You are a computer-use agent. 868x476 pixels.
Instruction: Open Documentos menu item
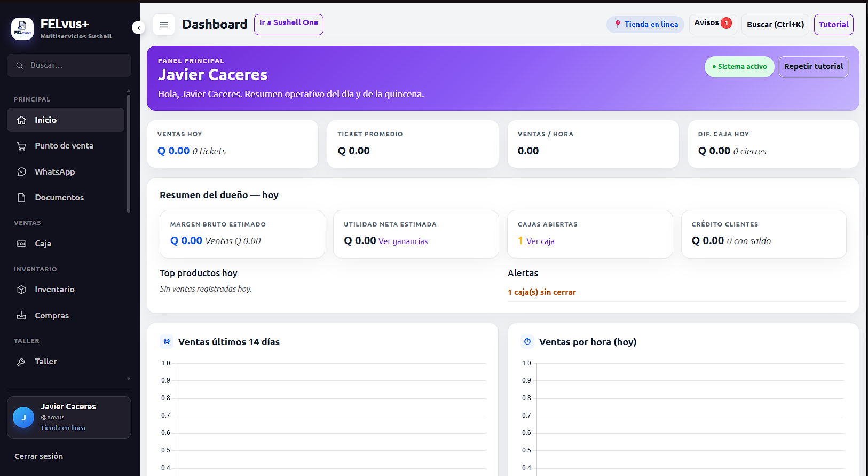[66, 198]
